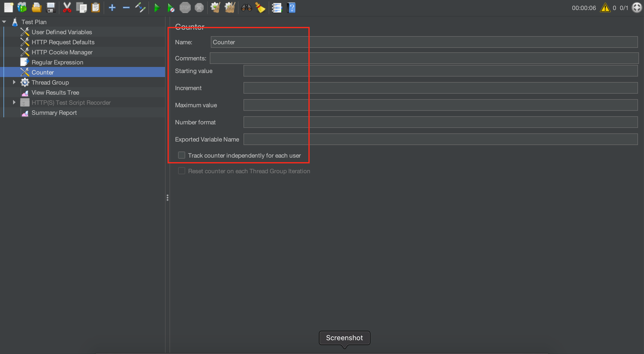Start the test run
The height and width of the screenshot is (354, 644).
(x=157, y=7)
